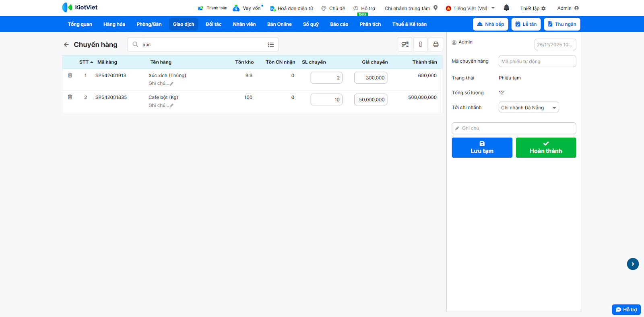
Task: Delete the Cafe bột (Kg) row
Action: (70, 97)
